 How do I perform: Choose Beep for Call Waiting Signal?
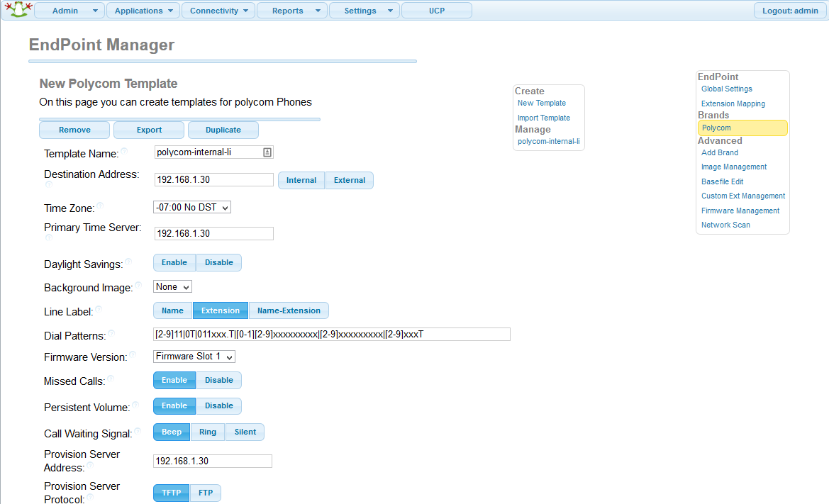click(172, 432)
